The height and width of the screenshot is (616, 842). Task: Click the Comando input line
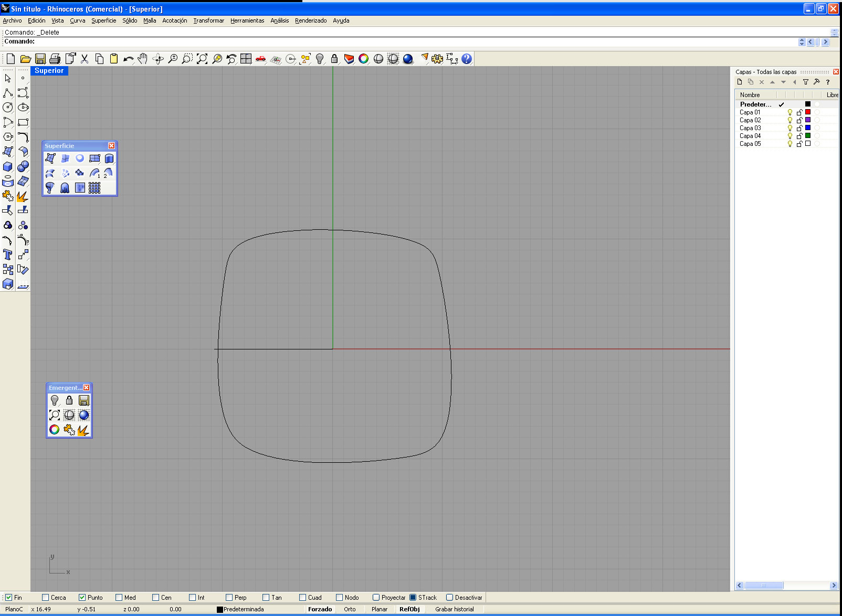coord(399,41)
